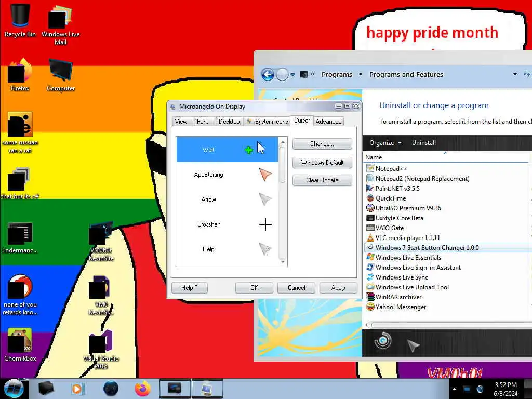Select Windows Live Essentials entry
This screenshot has width=532, height=399.
(408, 258)
